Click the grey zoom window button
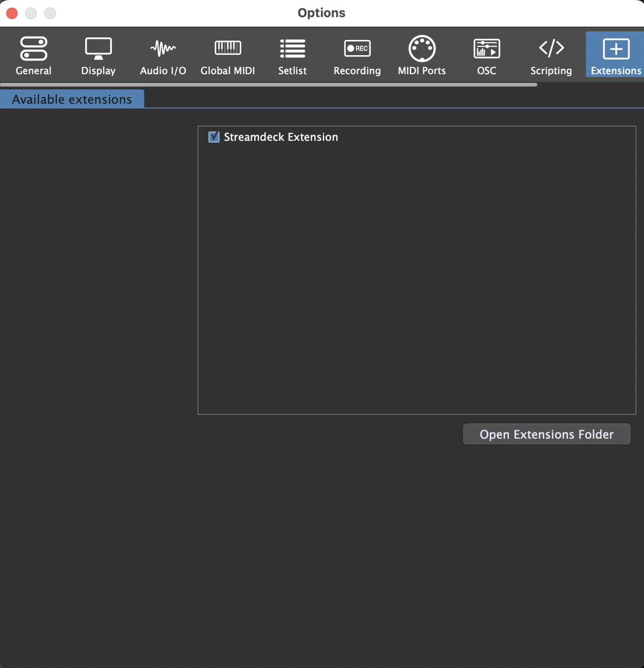 point(50,13)
